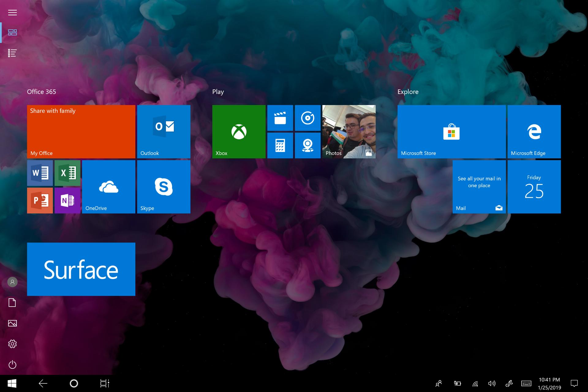The height and width of the screenshot is (392, 588).
Task: Open the user account menu
Action: click(x=12, y=282)
